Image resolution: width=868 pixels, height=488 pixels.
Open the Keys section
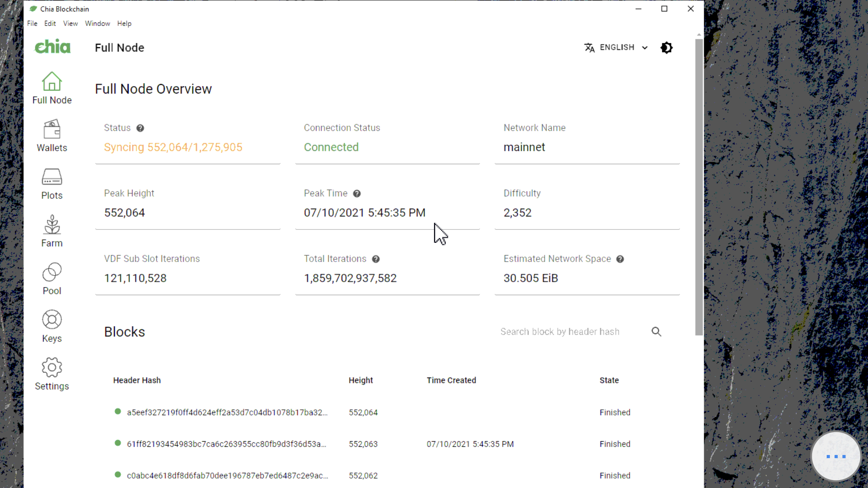52,327
